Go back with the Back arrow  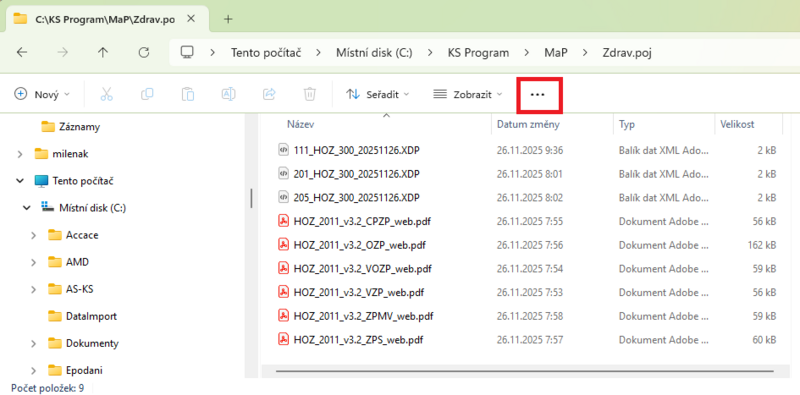(21, 52)
